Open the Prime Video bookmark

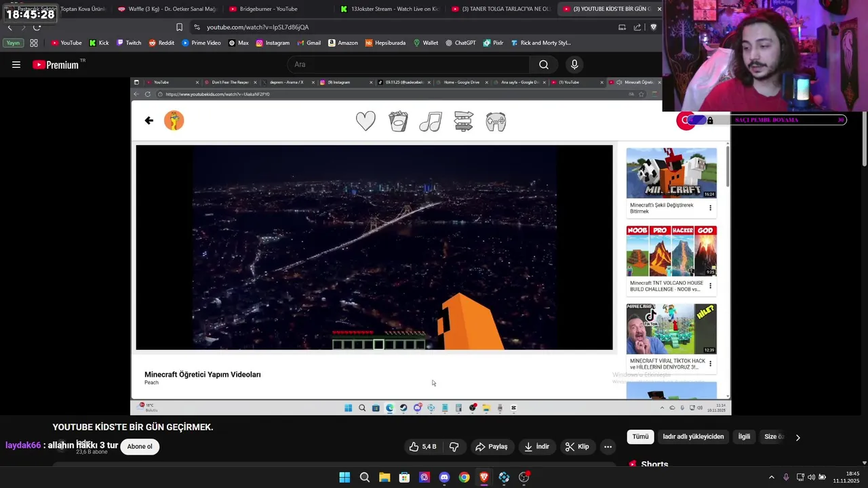[x=201, y=43]
